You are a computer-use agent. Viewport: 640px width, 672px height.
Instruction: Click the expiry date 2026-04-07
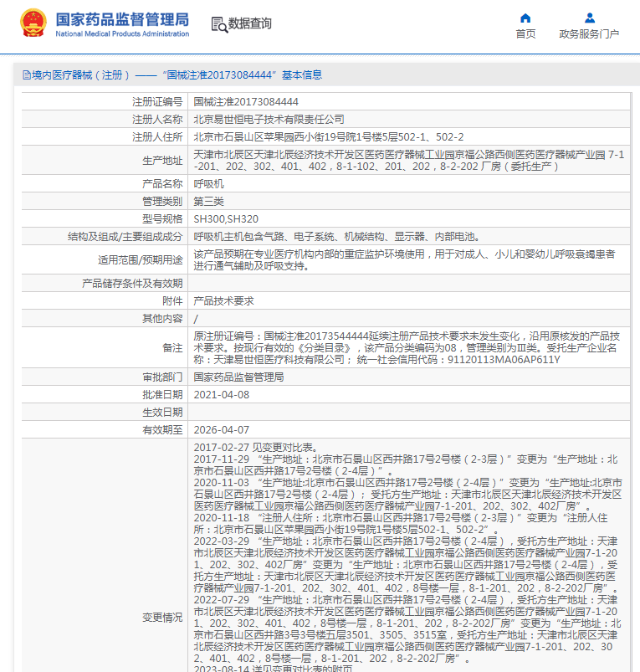[221, 430]
